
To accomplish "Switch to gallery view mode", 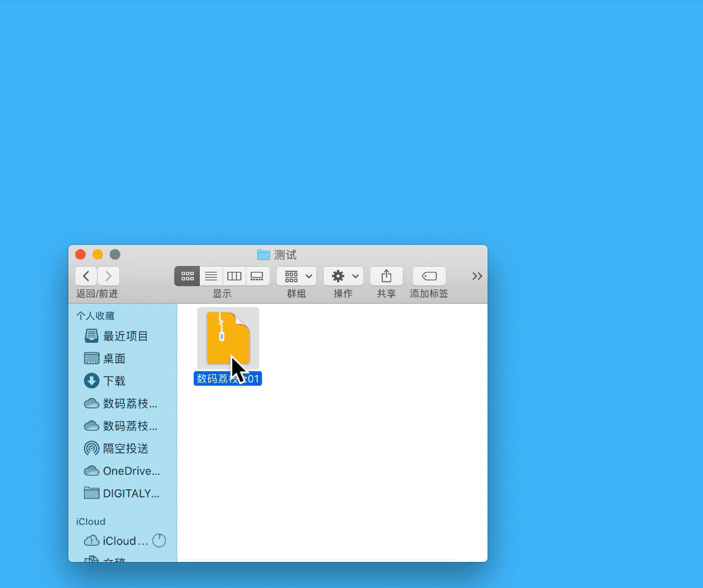I will [258, 276].
